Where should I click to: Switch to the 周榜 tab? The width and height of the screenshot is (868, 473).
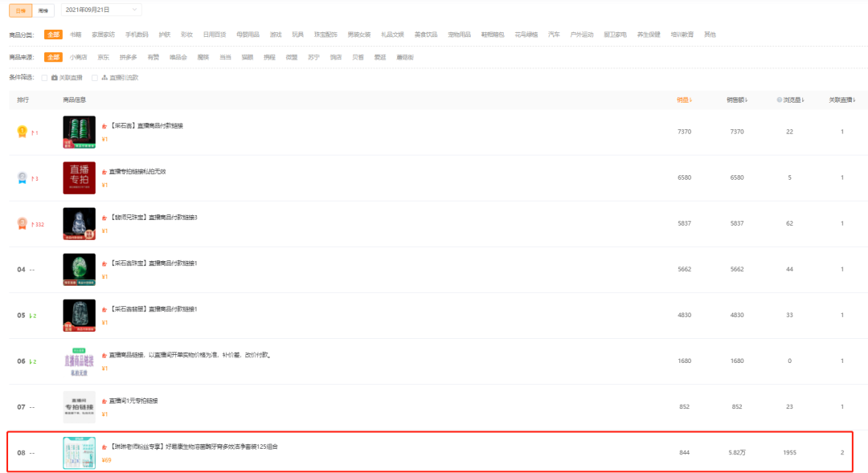click(43, 10)
